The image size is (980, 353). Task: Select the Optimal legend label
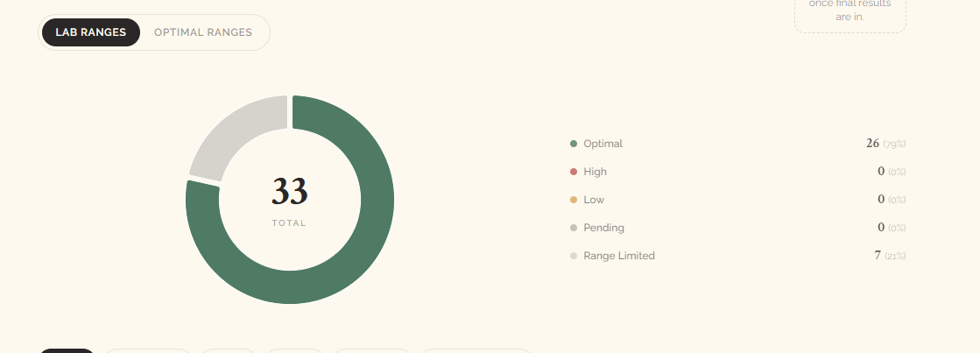[x=603, y=144]
